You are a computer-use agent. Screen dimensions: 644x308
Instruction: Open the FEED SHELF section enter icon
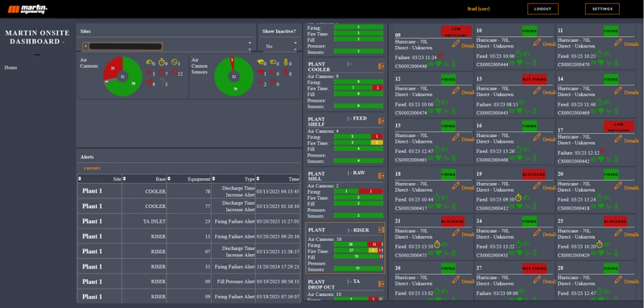(x=381, y=121)
